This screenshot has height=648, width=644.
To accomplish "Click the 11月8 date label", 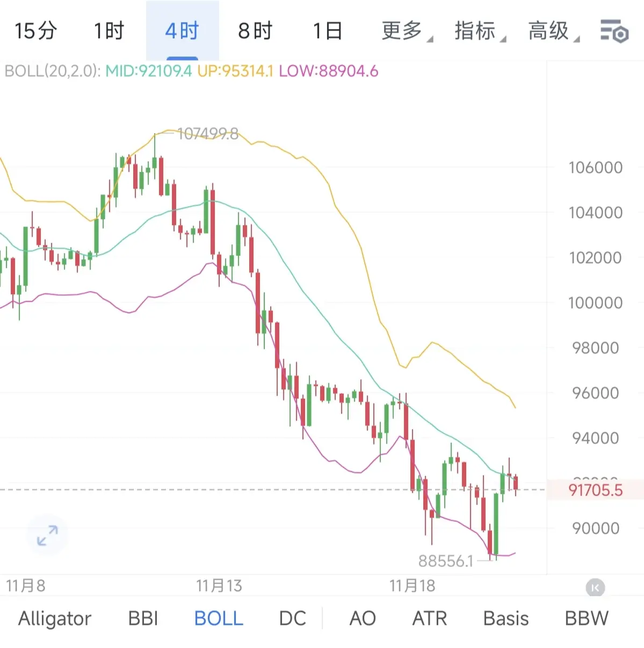I will tap(26, 586).
